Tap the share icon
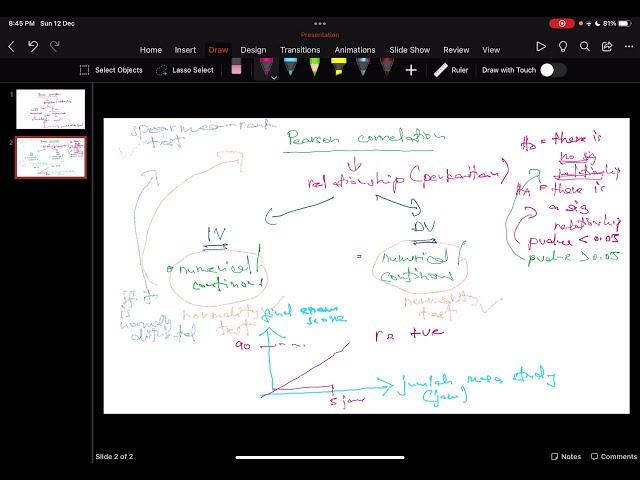Viewport: 640px width, 480px height. coord(607,47)
